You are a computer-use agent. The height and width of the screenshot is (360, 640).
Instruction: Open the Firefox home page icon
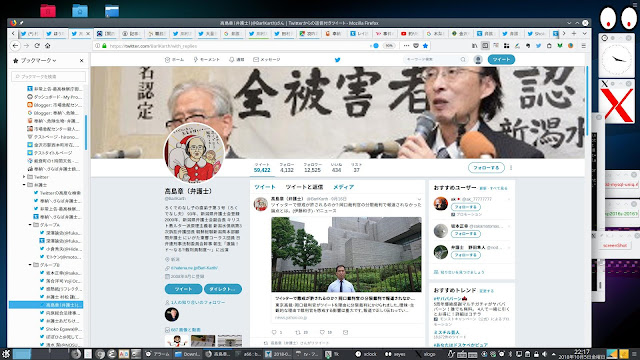coord(47,46)
